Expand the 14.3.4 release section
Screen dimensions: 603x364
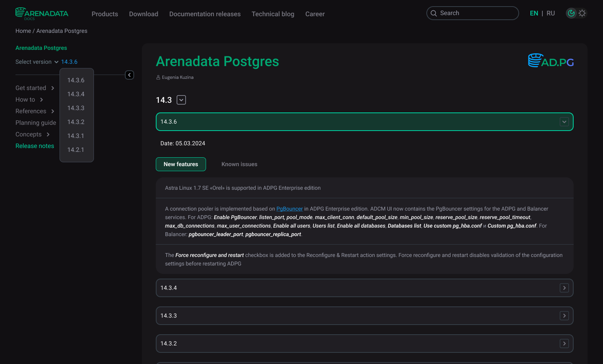pyautogui.click(x=564, y=288)
